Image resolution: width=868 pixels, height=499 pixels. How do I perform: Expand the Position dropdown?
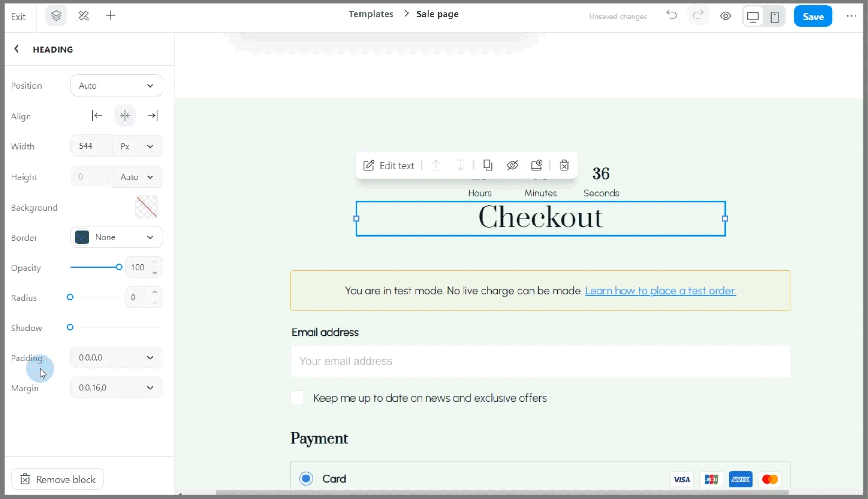[x=116, y=86]
